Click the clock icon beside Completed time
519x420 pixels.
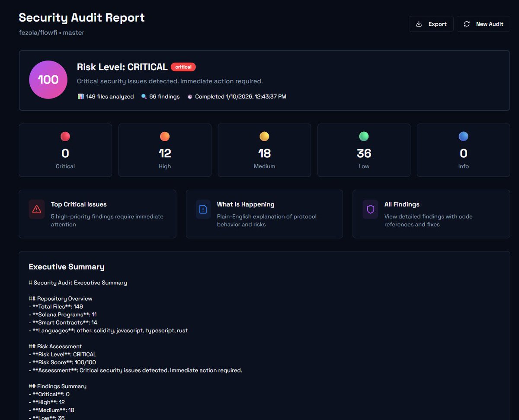coord(190,97)
